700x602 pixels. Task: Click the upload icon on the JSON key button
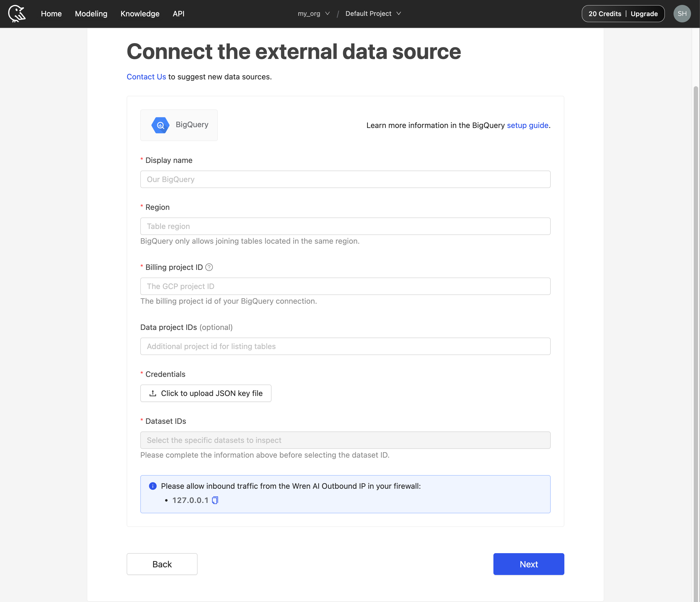(153, 393)
